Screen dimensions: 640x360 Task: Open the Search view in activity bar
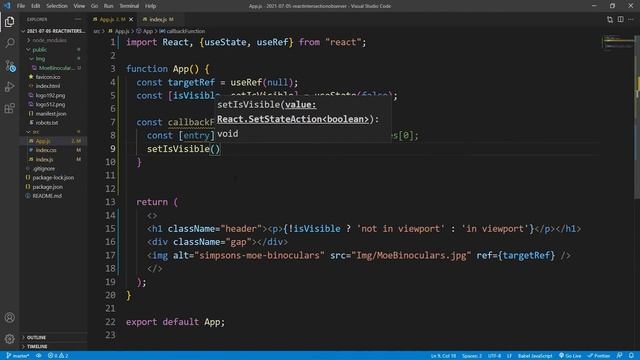point(9,43)
